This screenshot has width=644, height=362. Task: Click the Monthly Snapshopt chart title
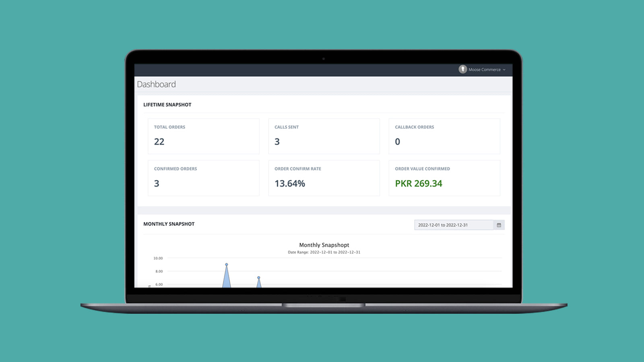(324, 245)
